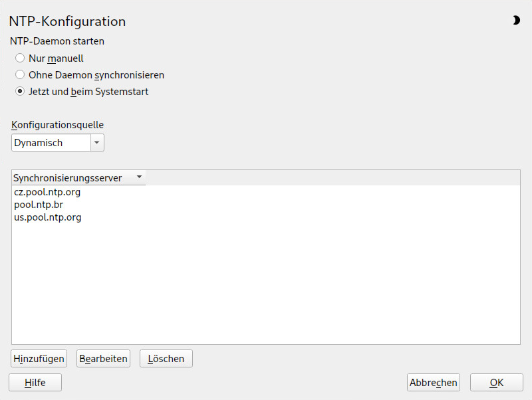Confirm settings with the OK button
Viewport: 532px width, 400px height.
pos(496,383)
